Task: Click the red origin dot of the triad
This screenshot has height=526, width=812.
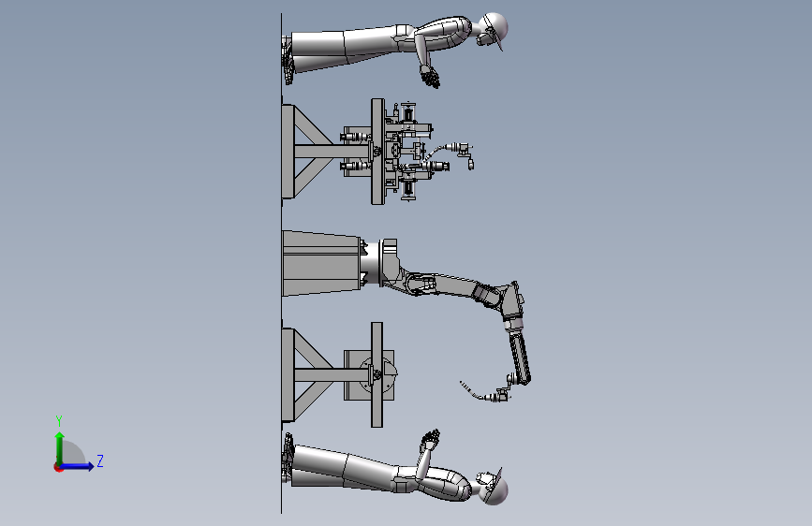Action: [x=58, y=467]
